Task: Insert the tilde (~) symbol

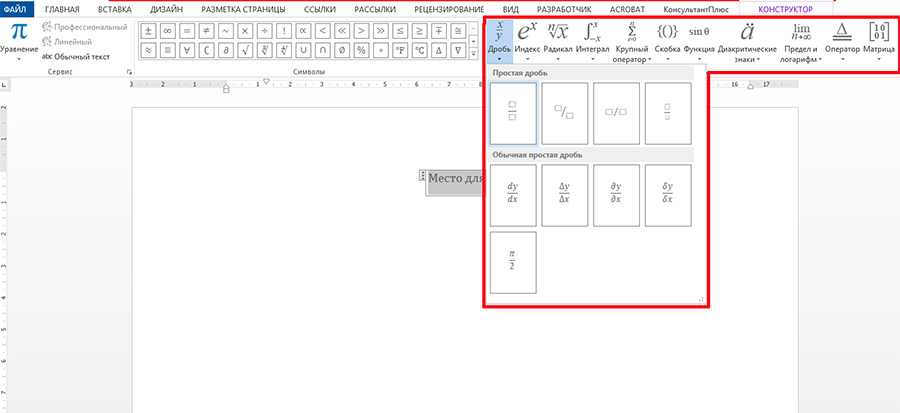Action: pos(226,31)
